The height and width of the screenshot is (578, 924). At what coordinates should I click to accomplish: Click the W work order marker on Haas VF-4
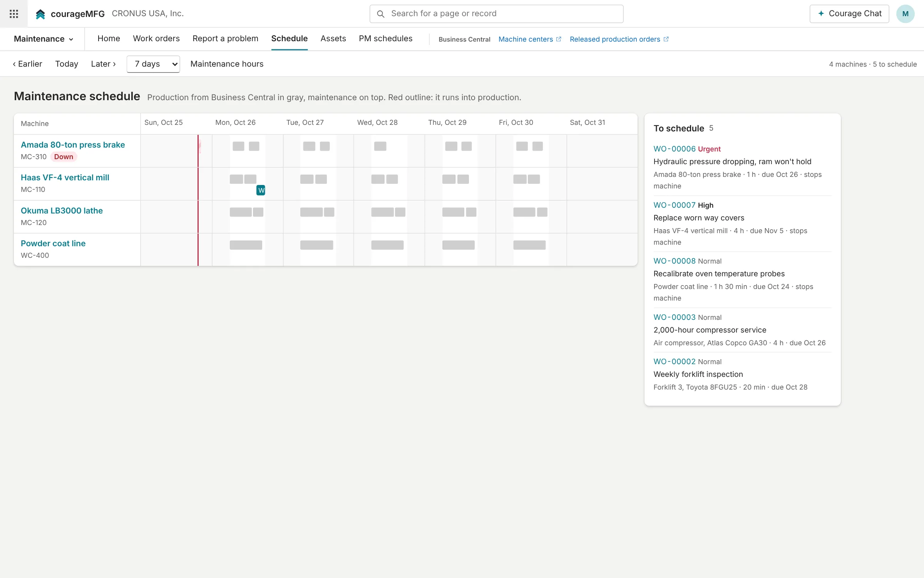261,190
